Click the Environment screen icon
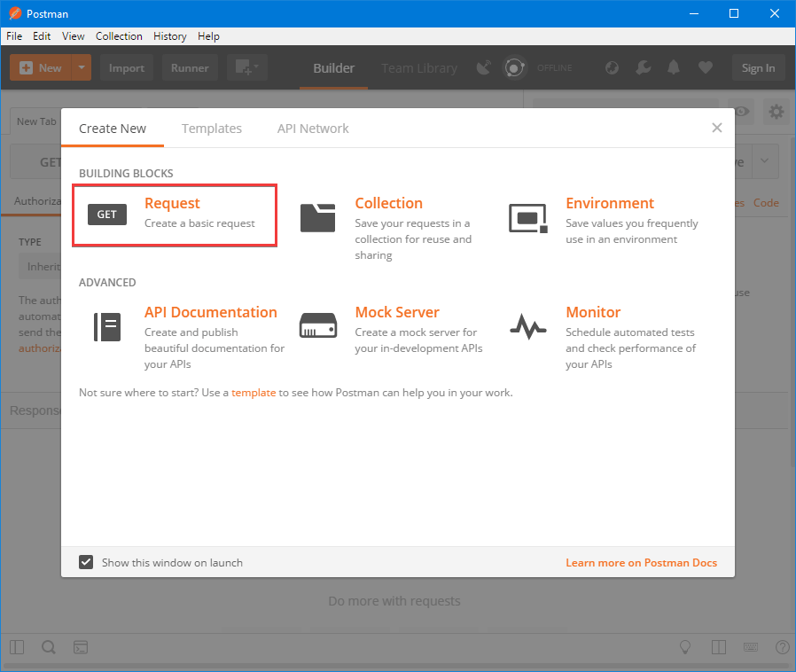Viewport: 796px width, 672px height. coord(528,218)
